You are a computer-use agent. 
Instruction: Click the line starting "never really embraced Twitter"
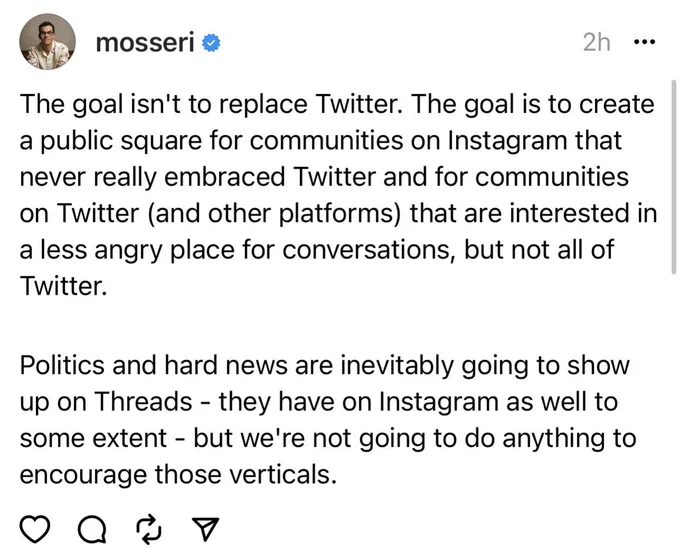point(324,177)
